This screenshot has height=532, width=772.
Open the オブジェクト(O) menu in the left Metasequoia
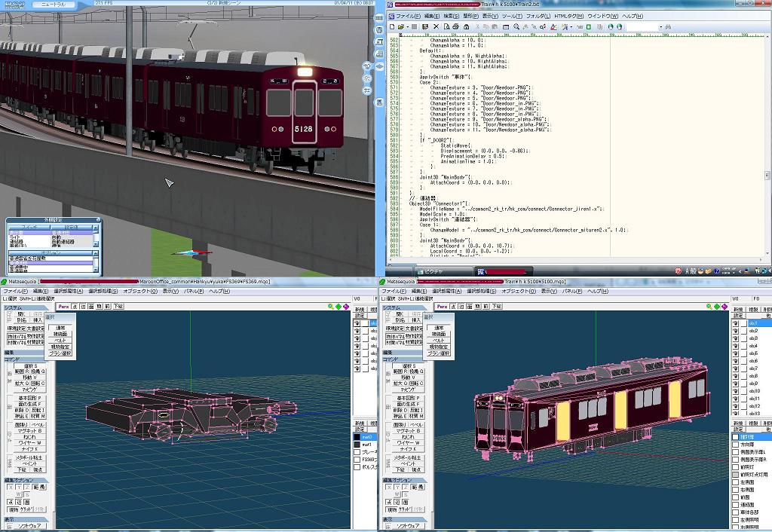pos(140,291)
